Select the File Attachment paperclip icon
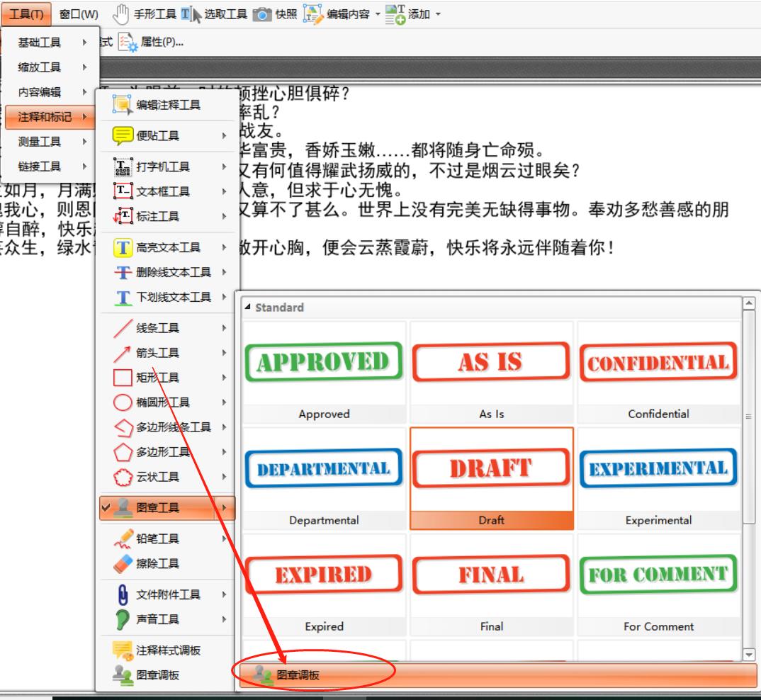761x700 pixels. 123,594
